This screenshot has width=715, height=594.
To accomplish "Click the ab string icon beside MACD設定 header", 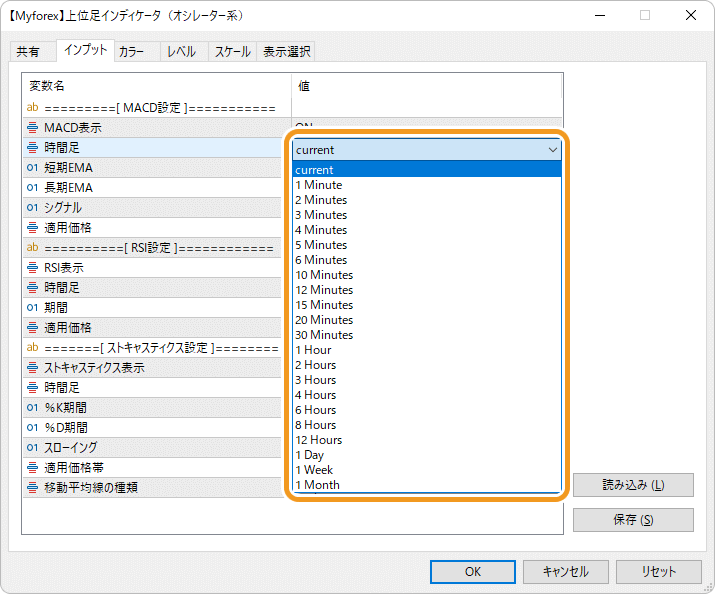I will tap(32, 108).
